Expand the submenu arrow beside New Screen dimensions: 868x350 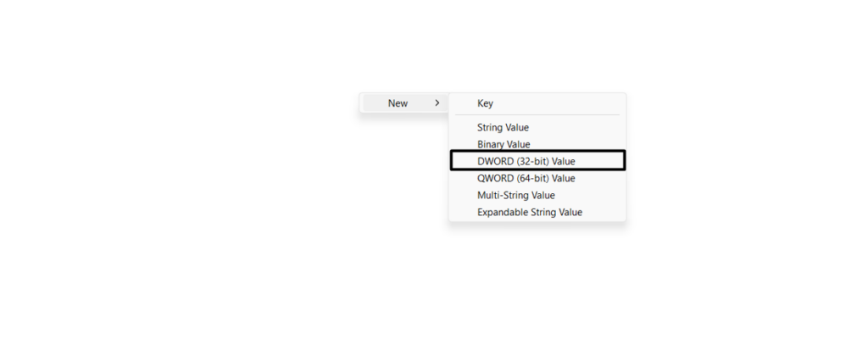point(437,103)
